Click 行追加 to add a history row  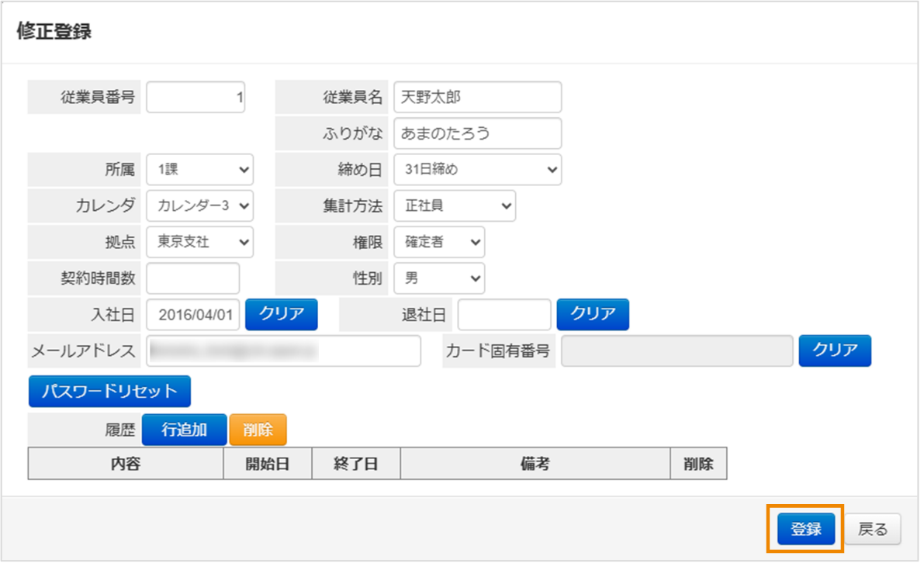[184, 428]
